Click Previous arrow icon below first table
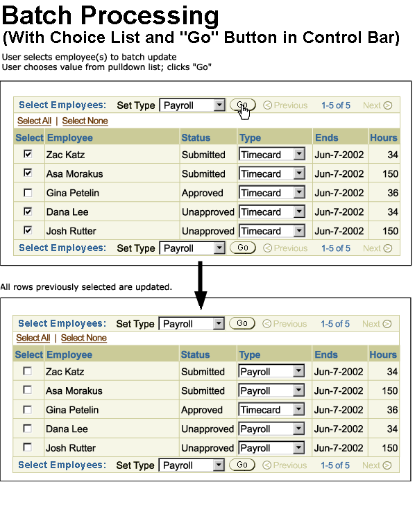 (267, 248)
